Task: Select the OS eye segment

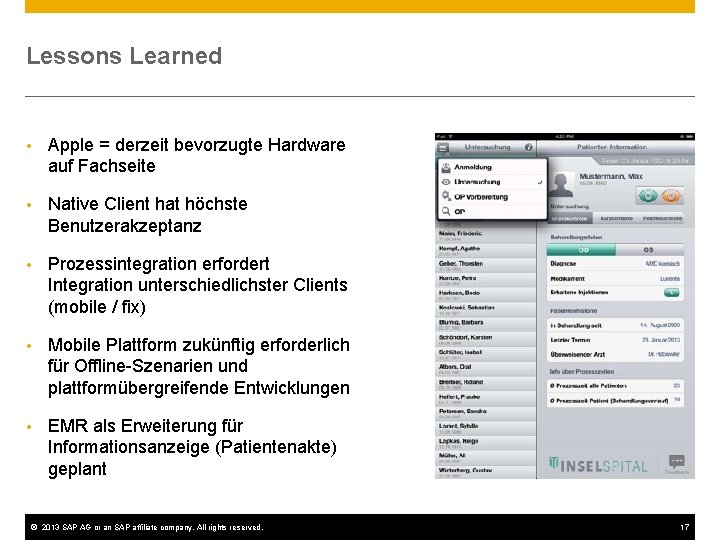Action: point(649,250)
